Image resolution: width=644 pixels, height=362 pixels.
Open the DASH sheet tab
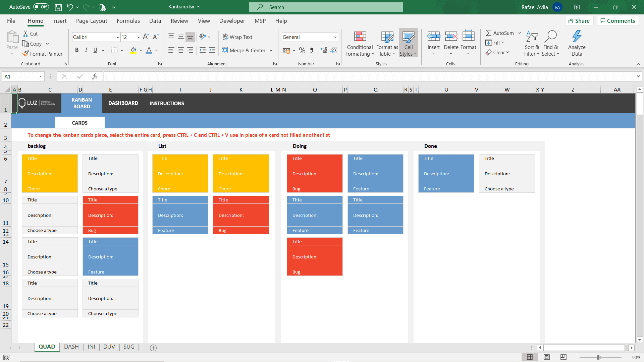(x=71, y=347)
